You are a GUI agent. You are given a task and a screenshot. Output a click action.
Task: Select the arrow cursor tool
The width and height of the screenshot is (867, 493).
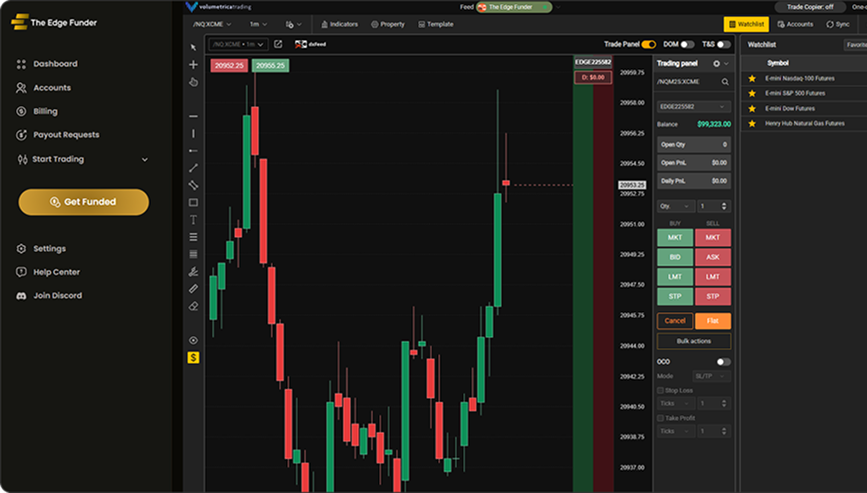point(193,48)
